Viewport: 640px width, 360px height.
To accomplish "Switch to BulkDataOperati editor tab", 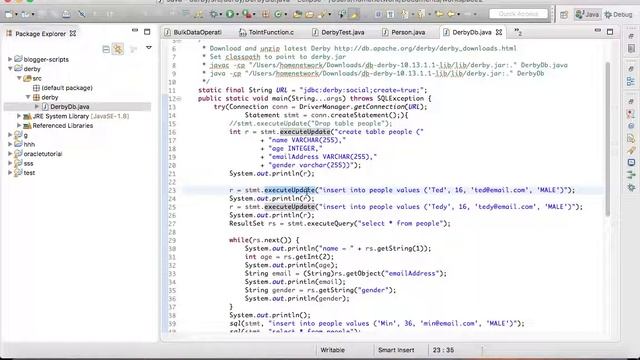I will click(193, 32).
